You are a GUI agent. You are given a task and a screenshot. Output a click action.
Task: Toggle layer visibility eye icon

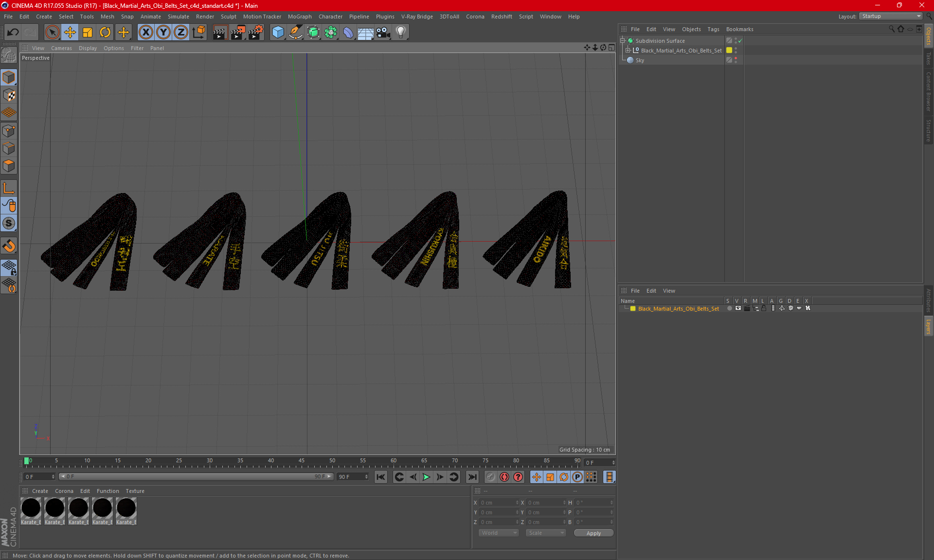pos(738,308)
